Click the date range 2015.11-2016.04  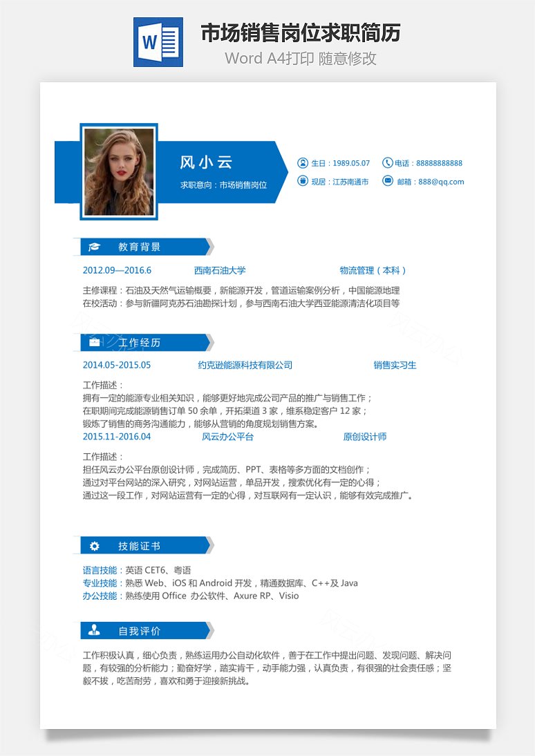tap(117, 436)
